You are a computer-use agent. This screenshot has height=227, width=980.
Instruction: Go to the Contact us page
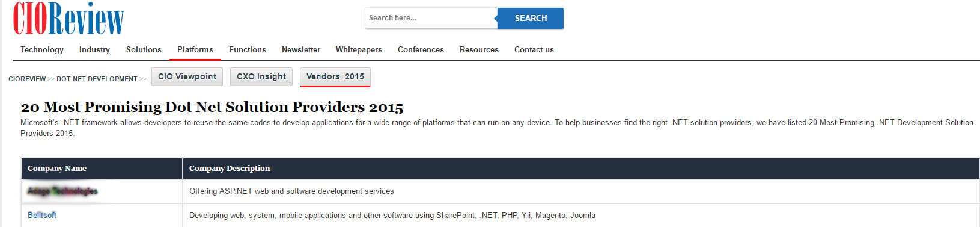point(534,50)
